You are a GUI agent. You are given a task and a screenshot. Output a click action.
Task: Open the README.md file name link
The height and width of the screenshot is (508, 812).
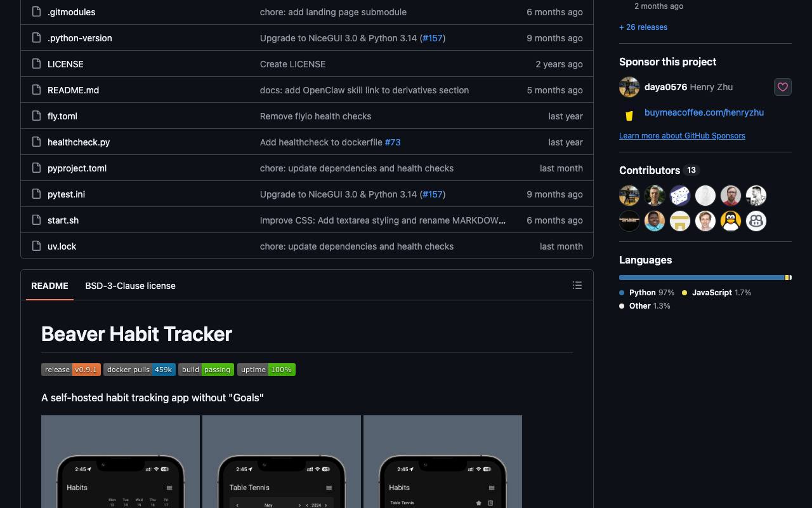click(73, 90)
